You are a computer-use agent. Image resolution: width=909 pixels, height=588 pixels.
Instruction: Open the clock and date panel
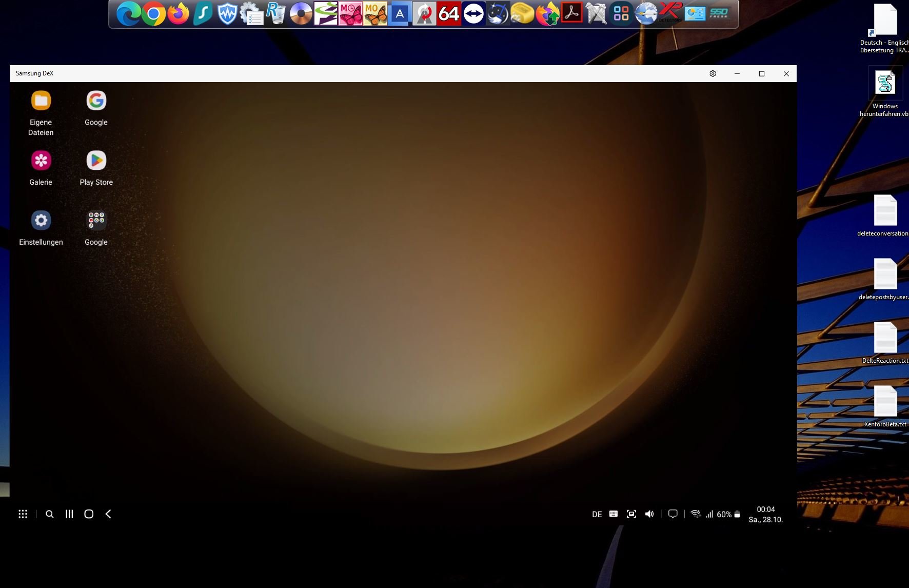pos(765,514)
